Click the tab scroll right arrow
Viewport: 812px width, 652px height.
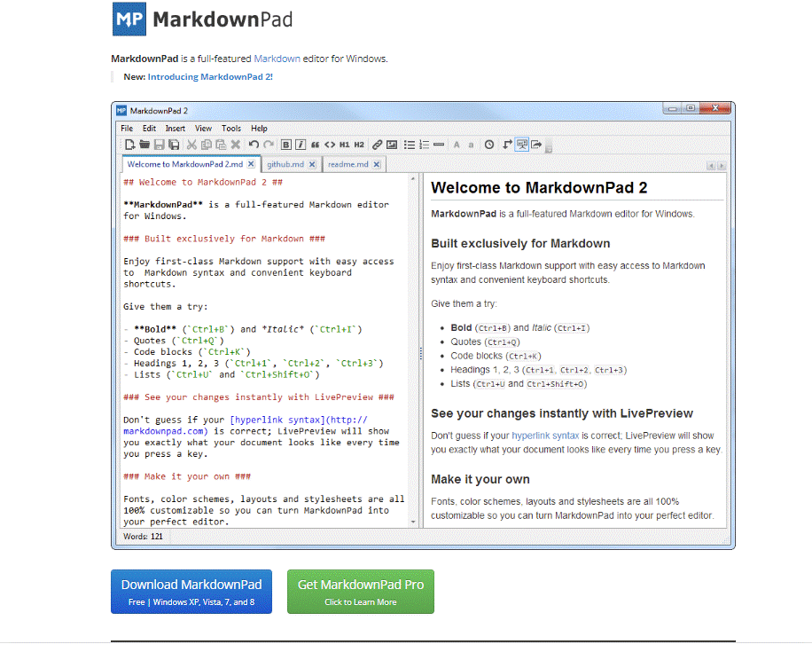tap(722, 166)
